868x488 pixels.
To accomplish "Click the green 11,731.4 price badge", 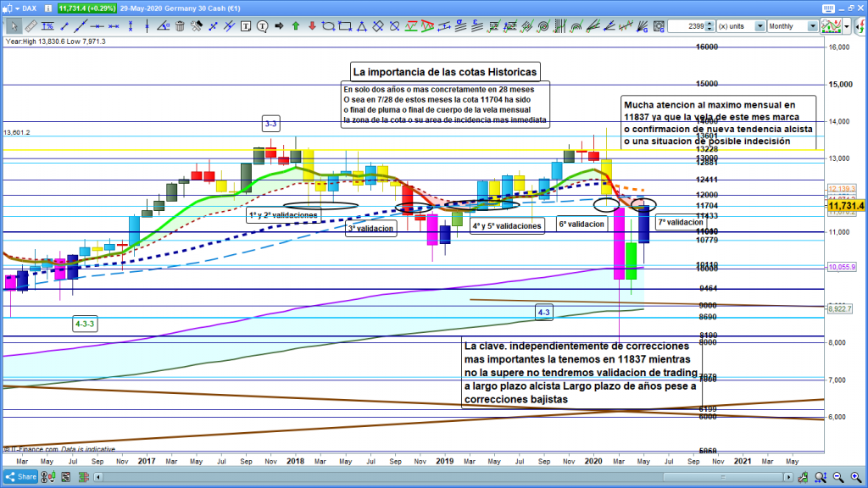I will click(x=86, y=8).
